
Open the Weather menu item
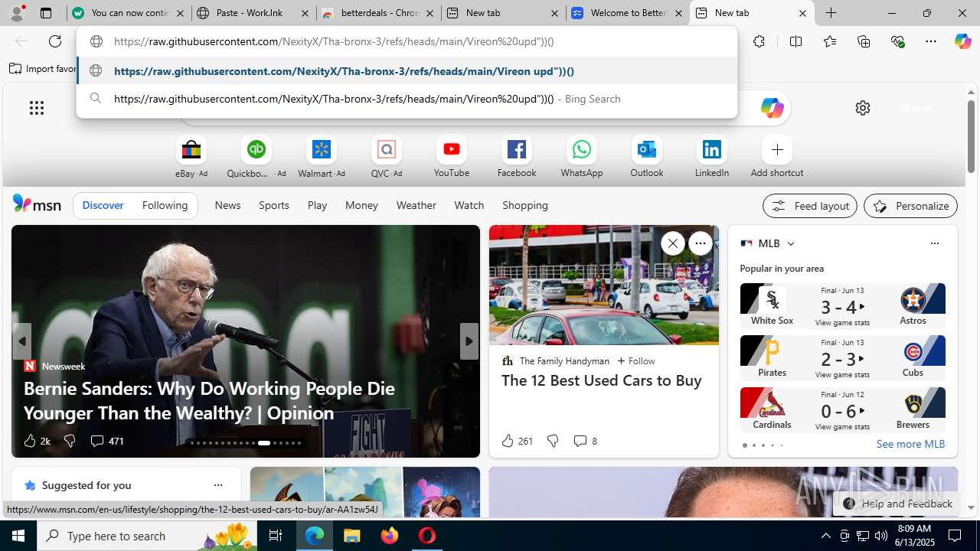tap(416, 205)
